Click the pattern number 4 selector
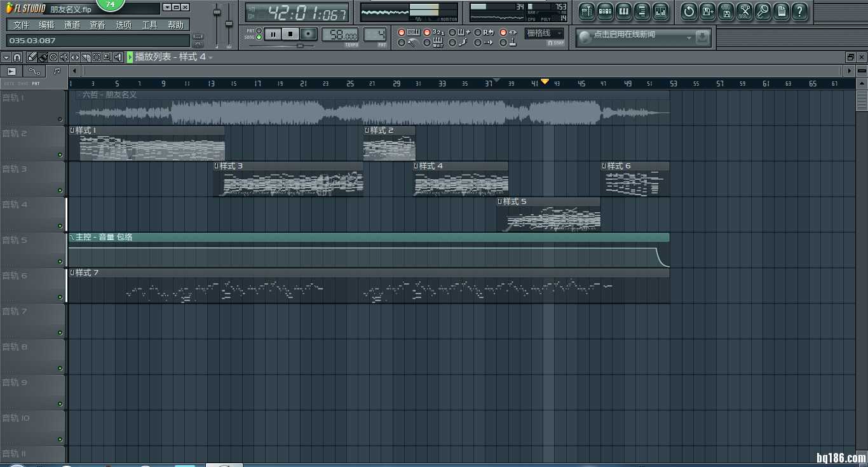This screenshot has height=467, width=868. point(375,34)
